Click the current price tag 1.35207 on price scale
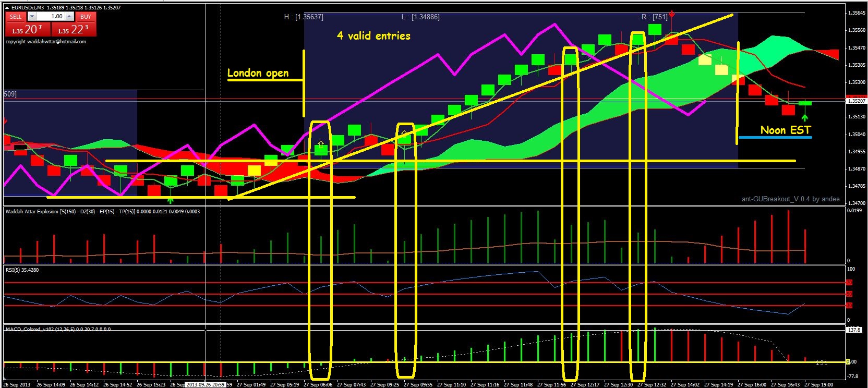This screenshot has height=388, width=868. pos(856,101)
